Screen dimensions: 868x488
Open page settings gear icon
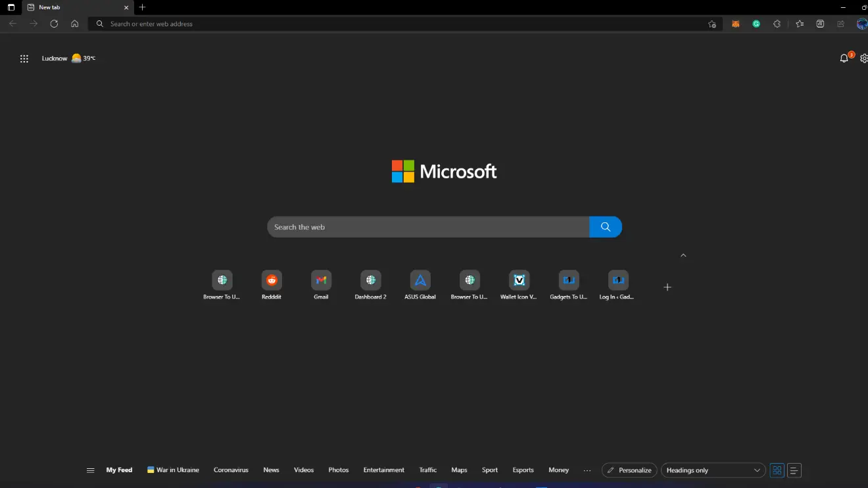coord(864,59)
